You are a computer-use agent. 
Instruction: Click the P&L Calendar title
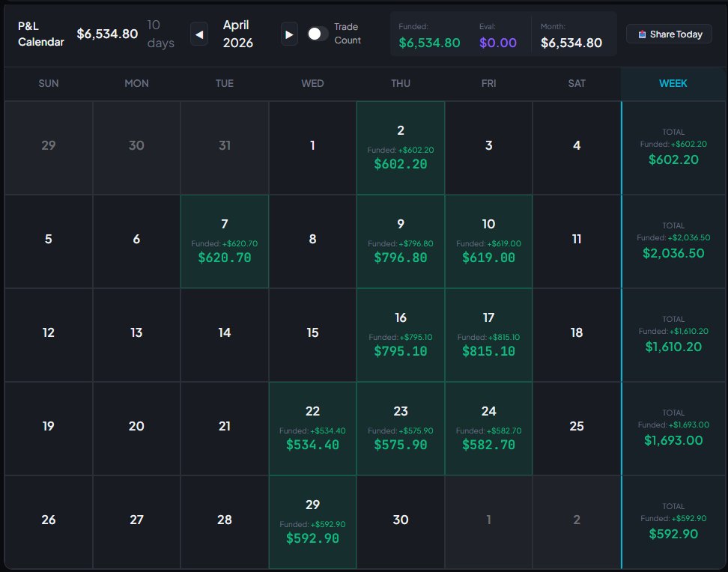pyautogui.click(x=41, y=34)
